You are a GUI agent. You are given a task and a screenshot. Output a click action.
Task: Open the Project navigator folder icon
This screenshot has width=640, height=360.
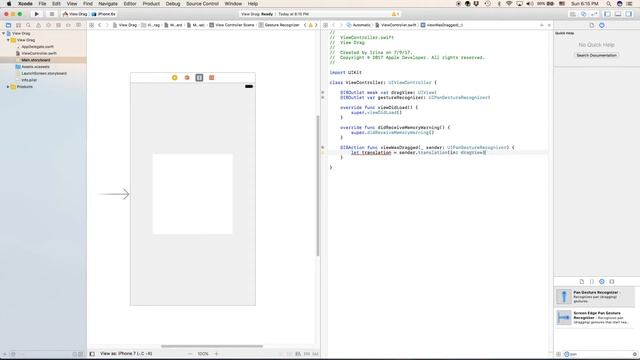9,25
